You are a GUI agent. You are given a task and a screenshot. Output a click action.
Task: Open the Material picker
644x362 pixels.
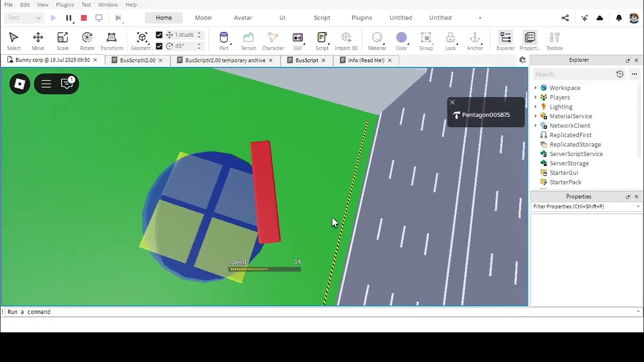coord(377,41)
